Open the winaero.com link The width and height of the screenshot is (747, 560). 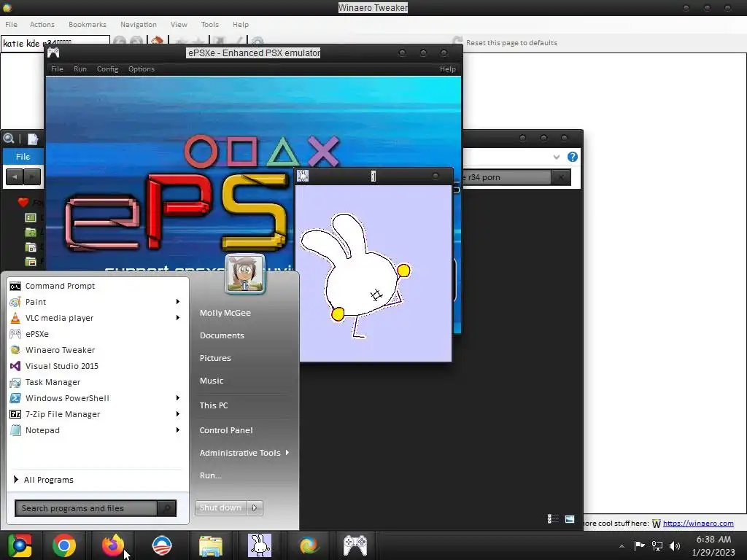(698, 524)
